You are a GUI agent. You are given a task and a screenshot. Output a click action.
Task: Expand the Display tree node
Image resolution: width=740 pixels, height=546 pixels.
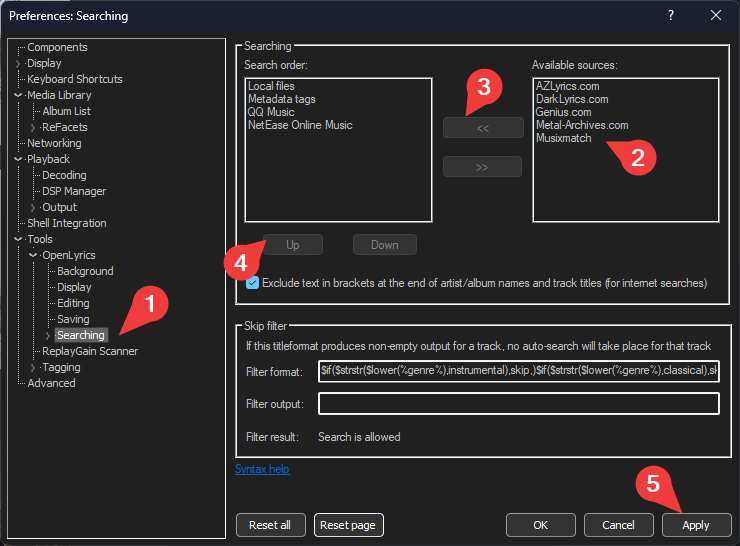pos(18,63)
